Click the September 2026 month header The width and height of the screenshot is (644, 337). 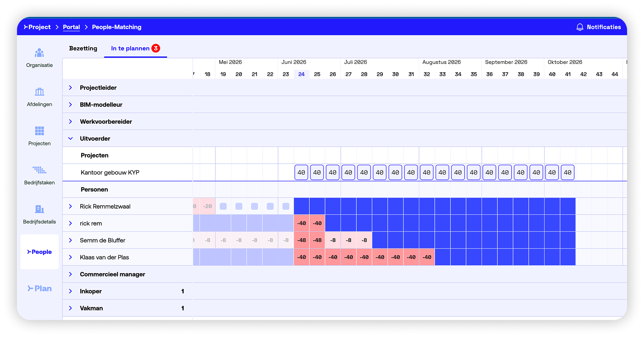(x=506, y=62)
